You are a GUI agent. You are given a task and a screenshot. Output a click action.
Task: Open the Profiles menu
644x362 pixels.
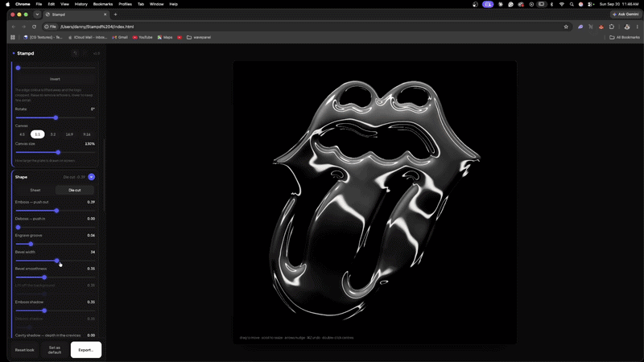pyautogui.click(x=125, y=4)
